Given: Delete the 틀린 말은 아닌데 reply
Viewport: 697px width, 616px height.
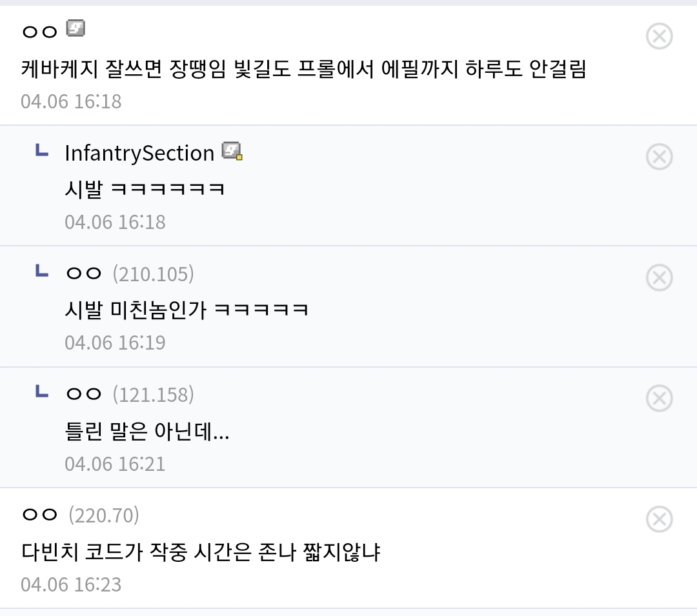Looking at the screenshot, I should pos(659,398).
